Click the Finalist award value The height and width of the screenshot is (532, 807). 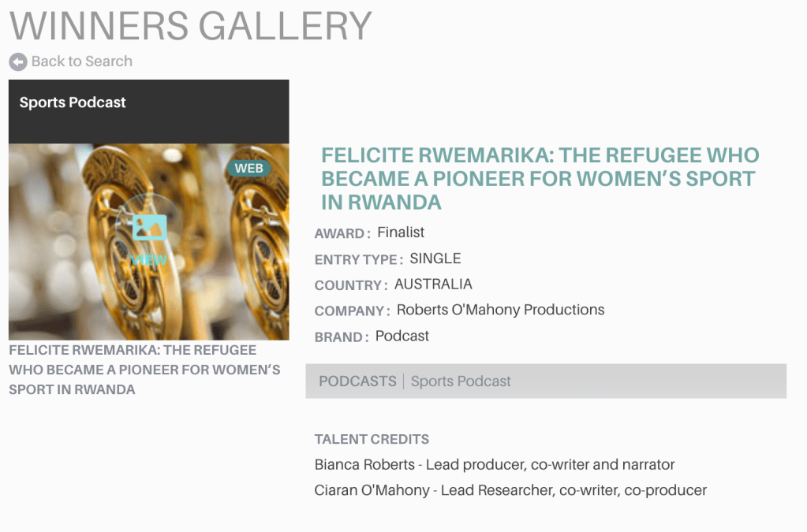pyautogui.click(x=401, y=233)
